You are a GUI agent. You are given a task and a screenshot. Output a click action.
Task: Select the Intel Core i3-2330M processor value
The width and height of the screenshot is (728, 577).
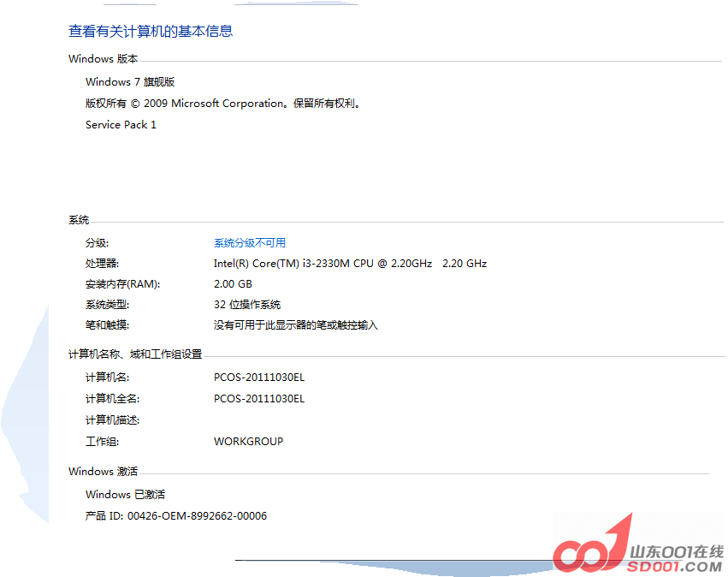(x=350, y=264)
